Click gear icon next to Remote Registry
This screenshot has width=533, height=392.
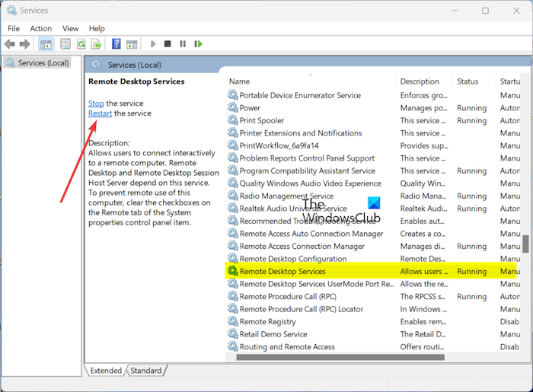click(233, 321)
